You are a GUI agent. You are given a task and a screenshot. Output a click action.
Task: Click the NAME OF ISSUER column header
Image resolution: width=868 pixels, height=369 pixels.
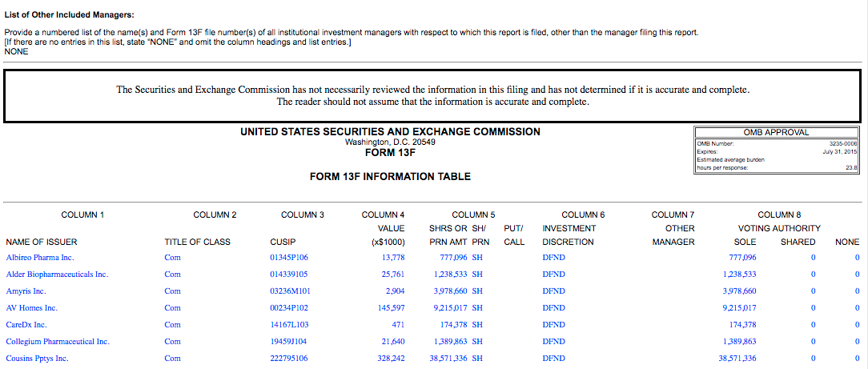click(x=42, y=242)
